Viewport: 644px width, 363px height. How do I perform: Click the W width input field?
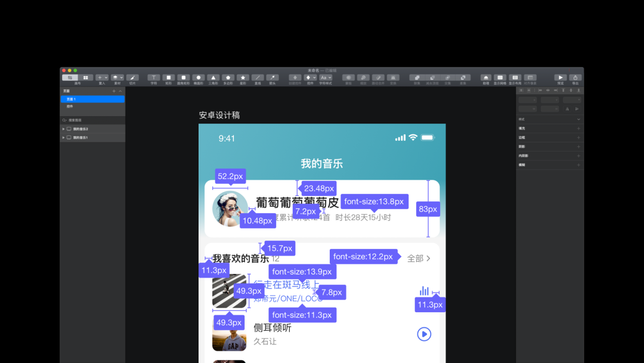(528, 109)
